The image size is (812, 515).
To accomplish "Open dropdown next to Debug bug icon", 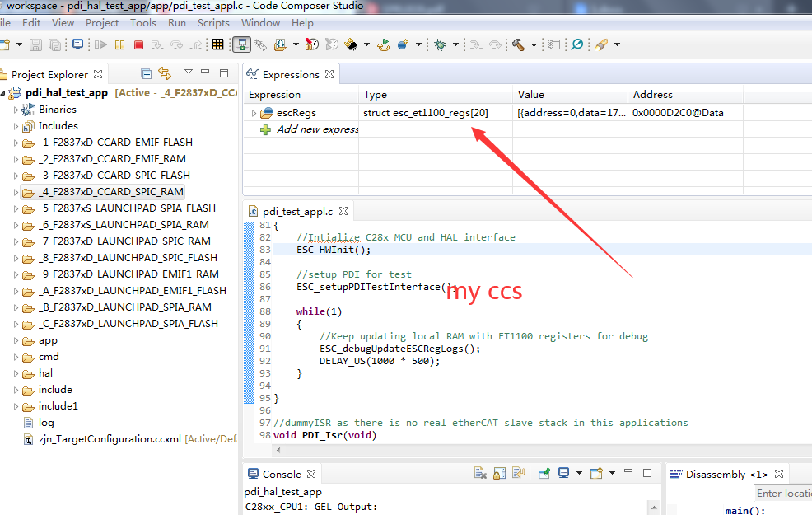I will (455, 44).
